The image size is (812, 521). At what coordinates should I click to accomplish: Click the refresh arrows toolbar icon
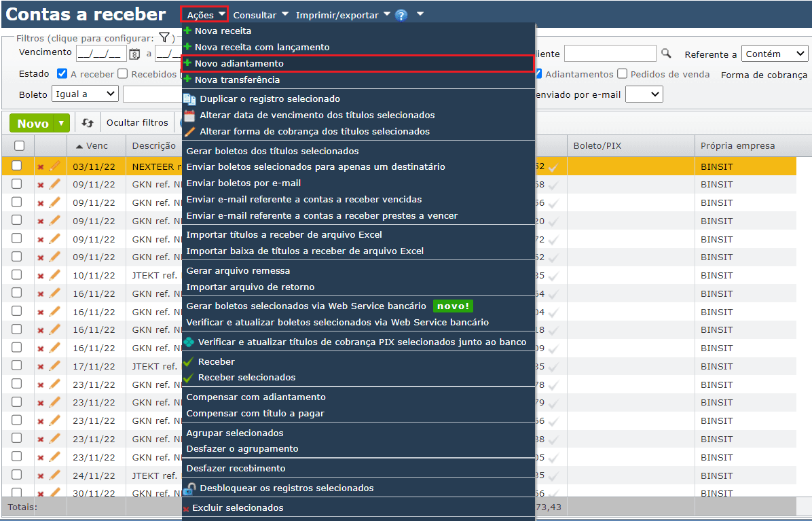point(88,123)
